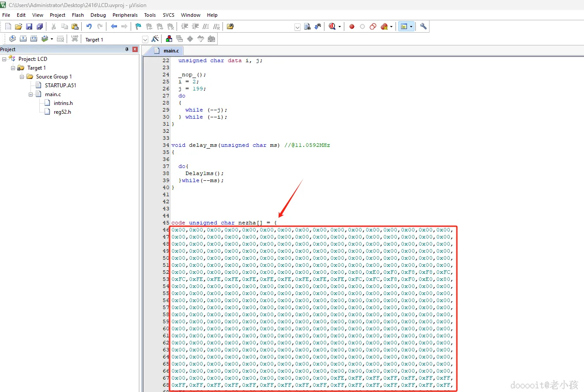This screenshot has width=584, height=392.
Task: Pin the Project panel with pushpin
Action: point(127,49)
